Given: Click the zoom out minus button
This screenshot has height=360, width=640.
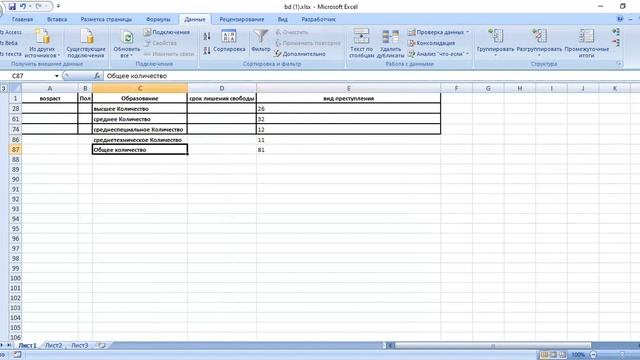Looking at the screenshot, I should [x=593, y=355].
